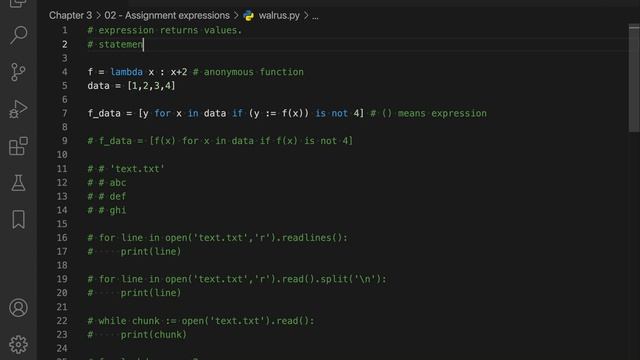Click 'data = [1,2,3,4]' line

click(131, 86)
